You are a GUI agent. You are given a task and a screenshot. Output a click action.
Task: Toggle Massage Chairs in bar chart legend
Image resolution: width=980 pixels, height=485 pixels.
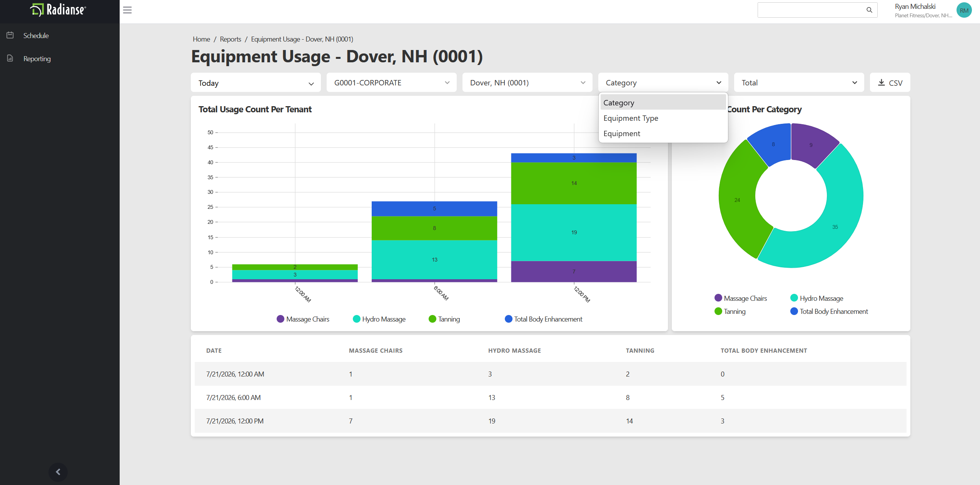303,319
